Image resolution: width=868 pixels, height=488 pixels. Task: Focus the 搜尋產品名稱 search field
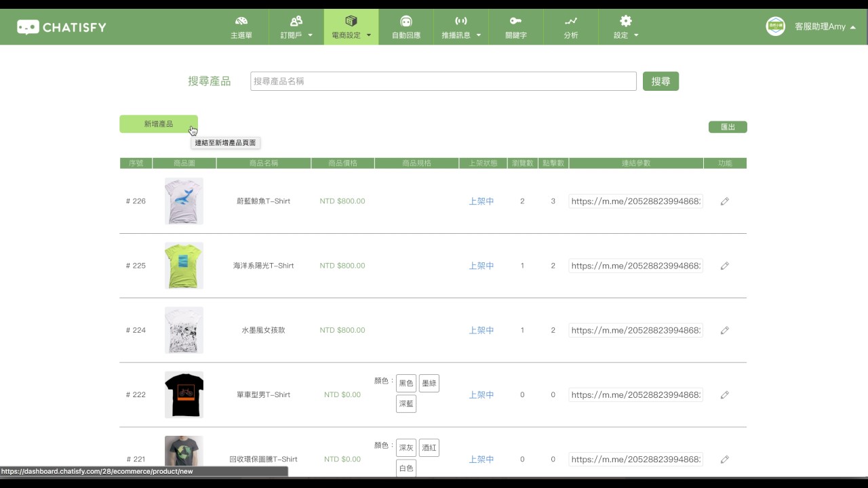coord(443,81)
